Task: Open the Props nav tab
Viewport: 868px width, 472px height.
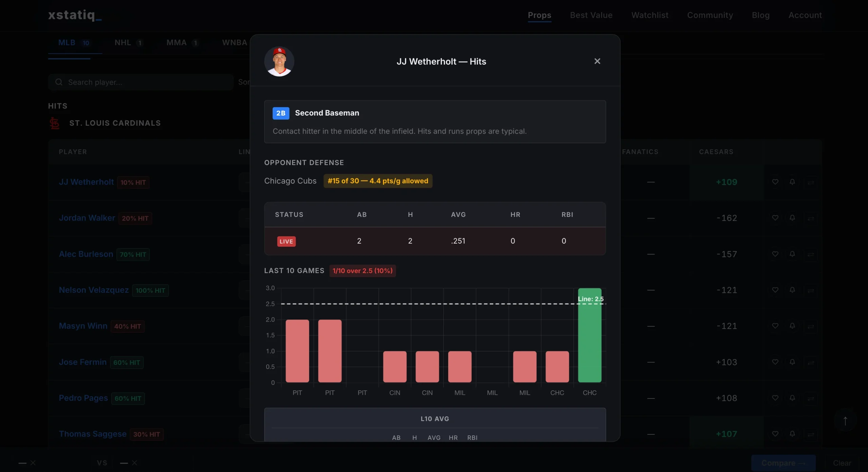Action: coord(539,15)
